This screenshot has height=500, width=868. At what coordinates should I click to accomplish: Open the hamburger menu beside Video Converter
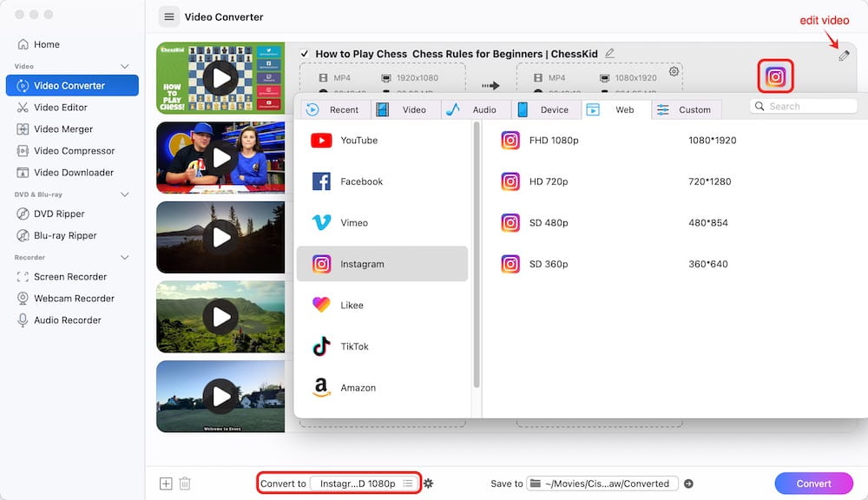tap(169, 16)
